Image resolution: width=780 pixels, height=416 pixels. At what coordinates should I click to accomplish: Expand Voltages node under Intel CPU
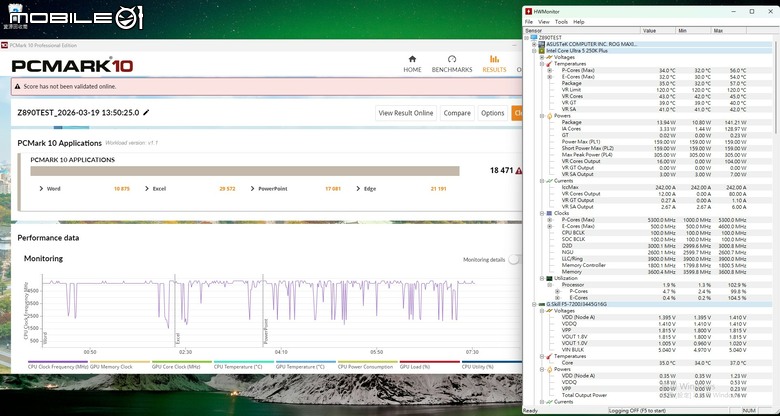(542, 57)
